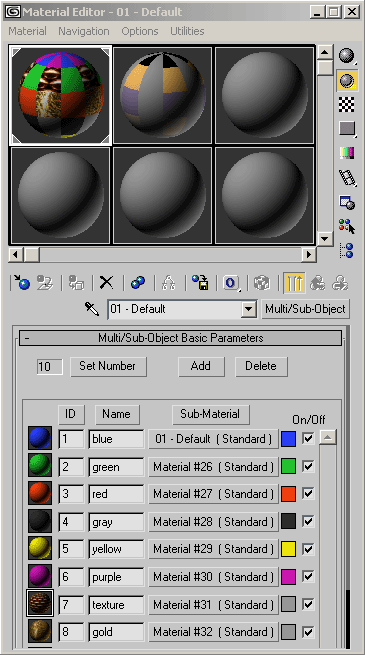Open the Utilities menu

(x=187, y=31)
